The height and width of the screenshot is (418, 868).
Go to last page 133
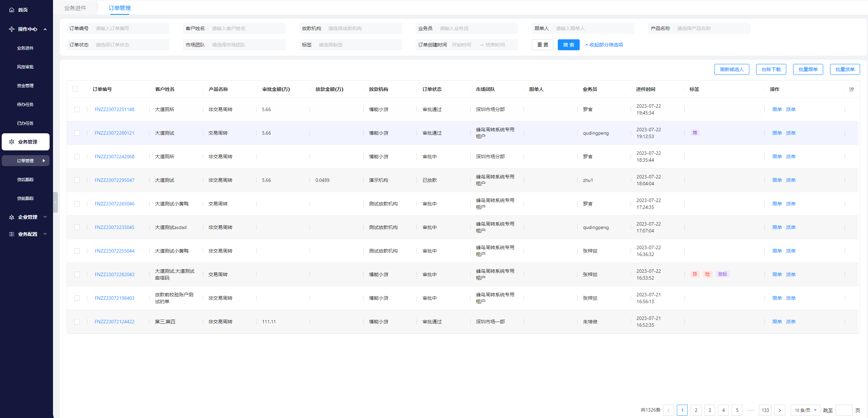tap(765, 410)
